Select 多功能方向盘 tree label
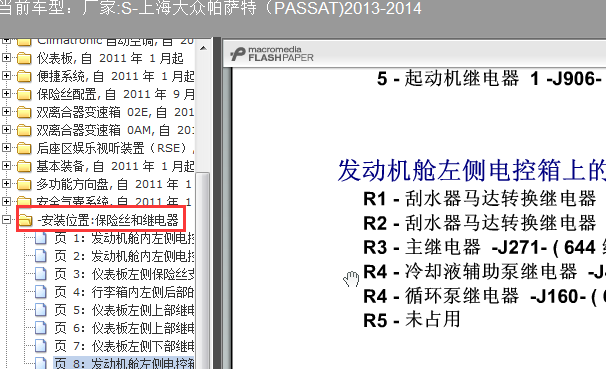 (115, 184)
